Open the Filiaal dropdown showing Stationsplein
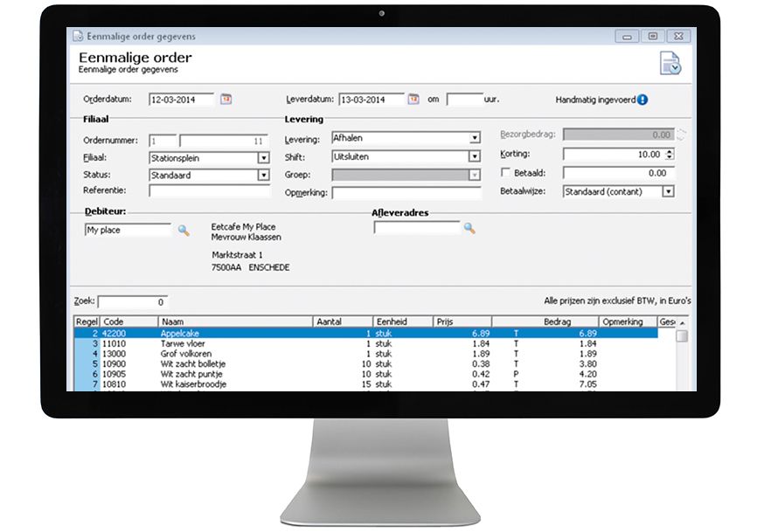The width and height of the screenshot is (771, 532). [x=264, y=158]
